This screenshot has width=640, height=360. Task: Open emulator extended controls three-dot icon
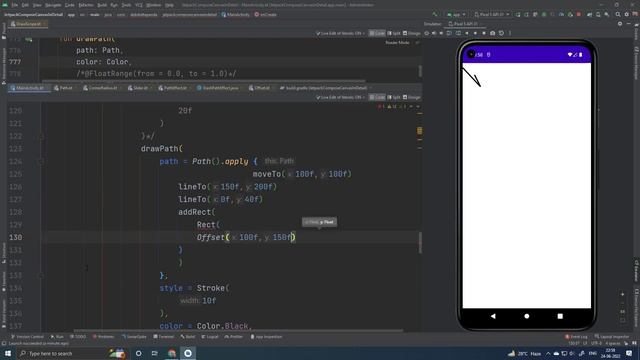point(510,33)
